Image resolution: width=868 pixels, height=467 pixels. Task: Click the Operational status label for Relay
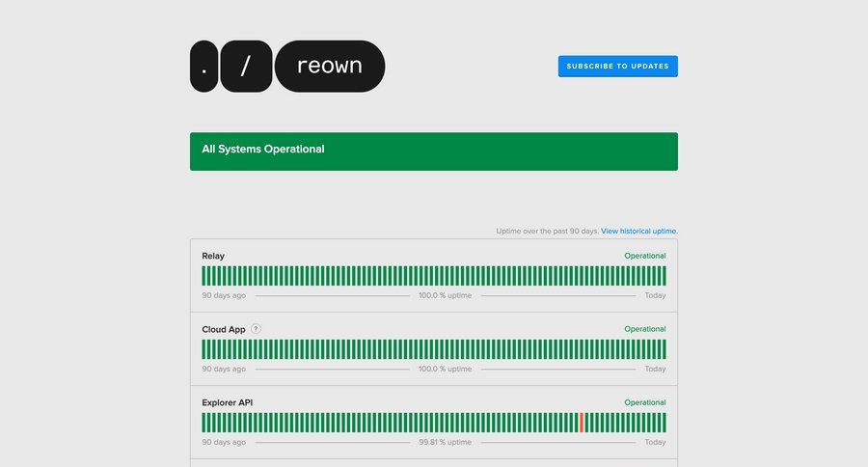click(644, 256)
